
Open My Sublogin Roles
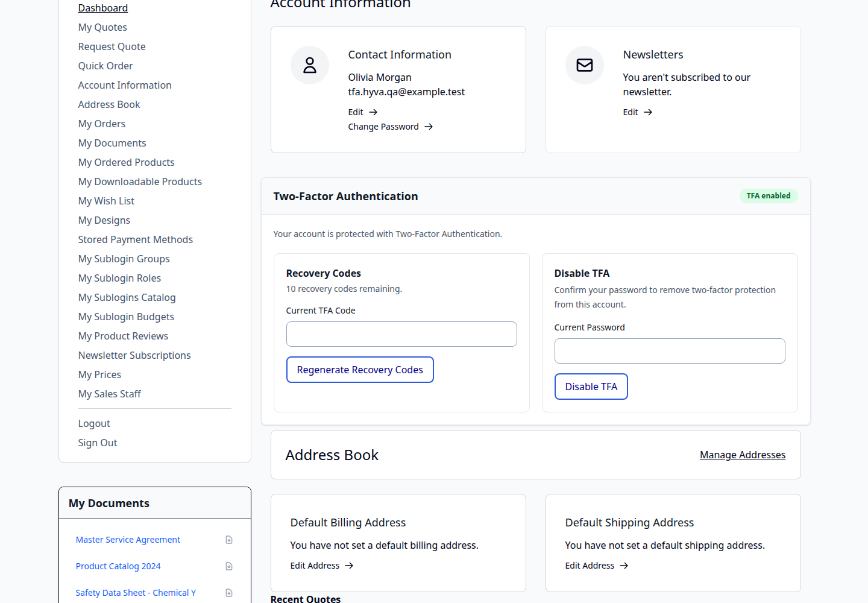pos(119,278)
